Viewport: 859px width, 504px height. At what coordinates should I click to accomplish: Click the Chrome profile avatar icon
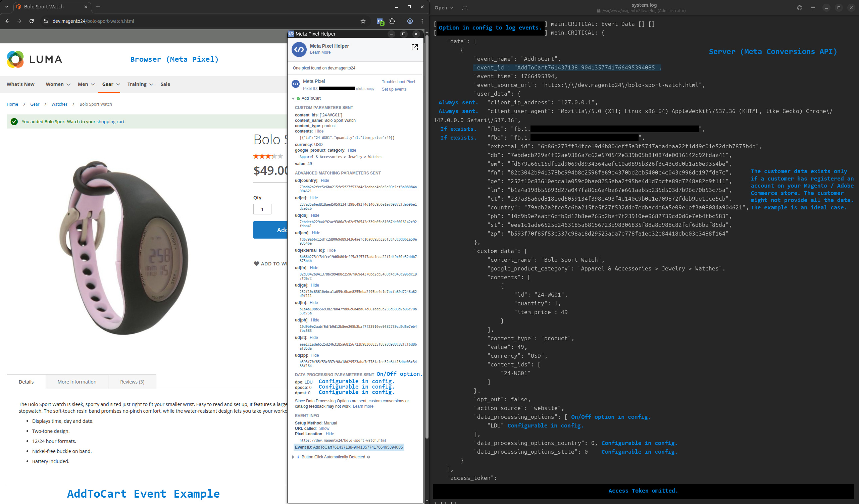(410, 21)
